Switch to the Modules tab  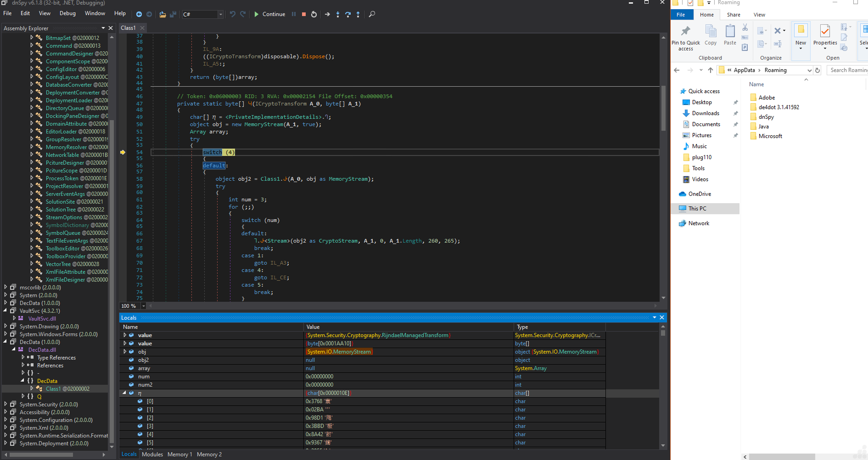[x=152, y=454]
